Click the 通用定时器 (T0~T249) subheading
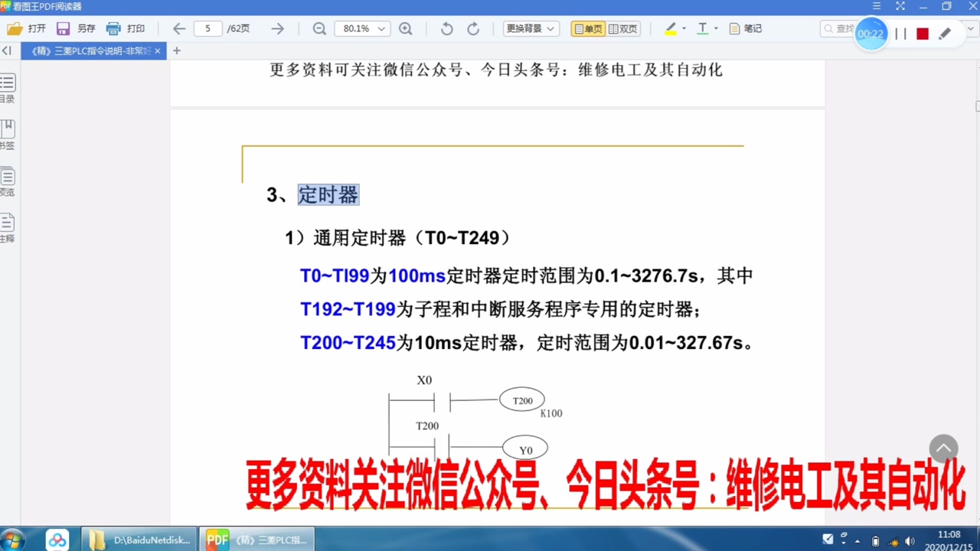This screenshot has height=551, width=980. (397, 238)
